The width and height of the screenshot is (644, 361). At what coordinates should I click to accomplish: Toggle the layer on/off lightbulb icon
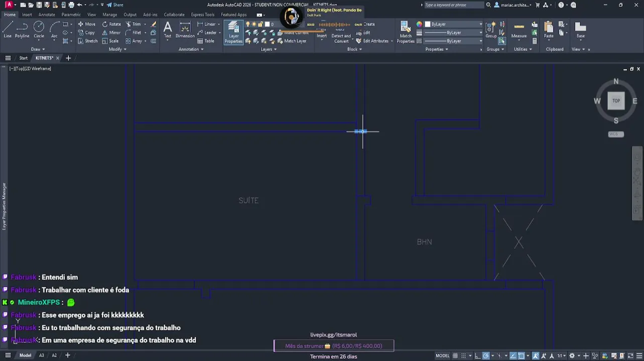point(247,24)
